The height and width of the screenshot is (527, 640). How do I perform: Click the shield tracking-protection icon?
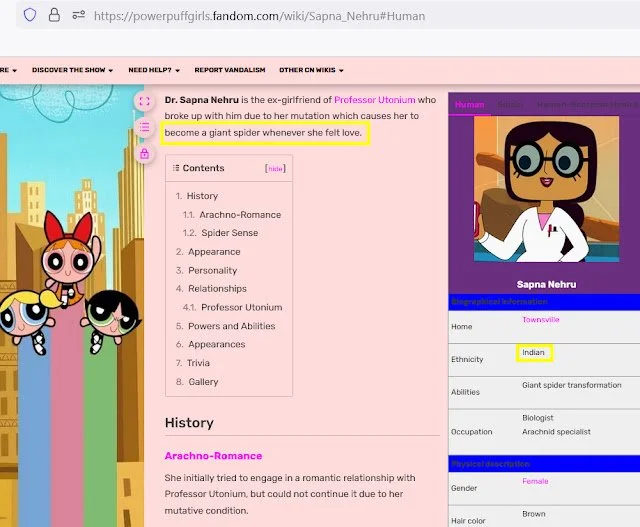coord(30,16)
